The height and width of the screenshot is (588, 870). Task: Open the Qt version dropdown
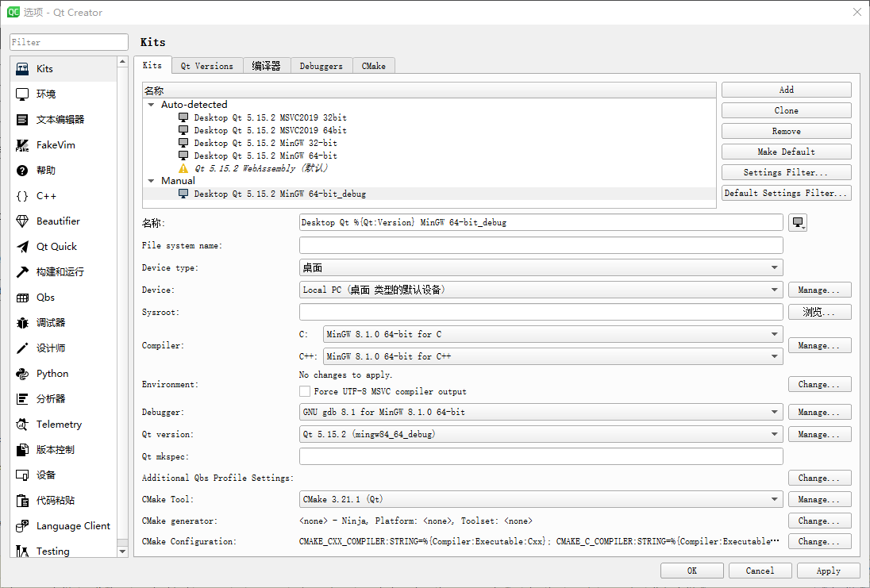pyautogui.click(x=541, y=434)
